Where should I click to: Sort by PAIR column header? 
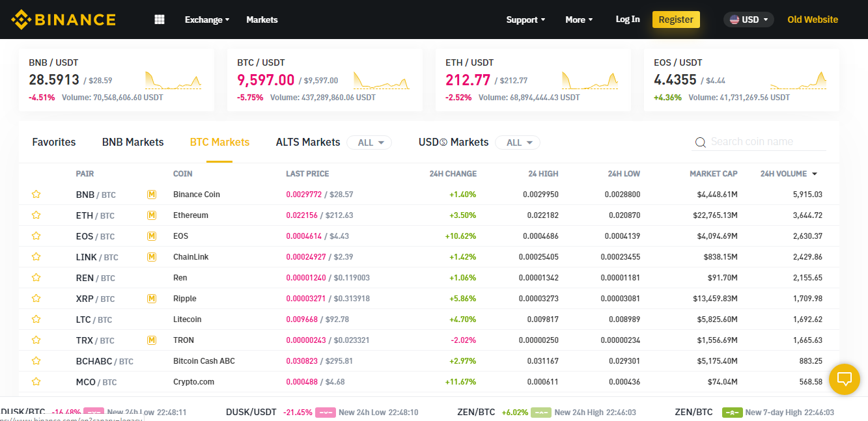pos(85,174)
